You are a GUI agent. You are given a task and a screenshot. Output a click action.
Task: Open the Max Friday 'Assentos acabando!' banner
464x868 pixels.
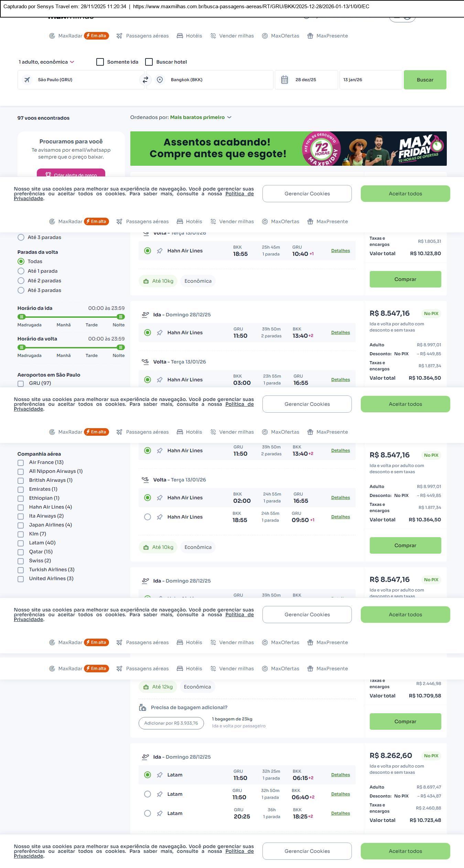288,149
